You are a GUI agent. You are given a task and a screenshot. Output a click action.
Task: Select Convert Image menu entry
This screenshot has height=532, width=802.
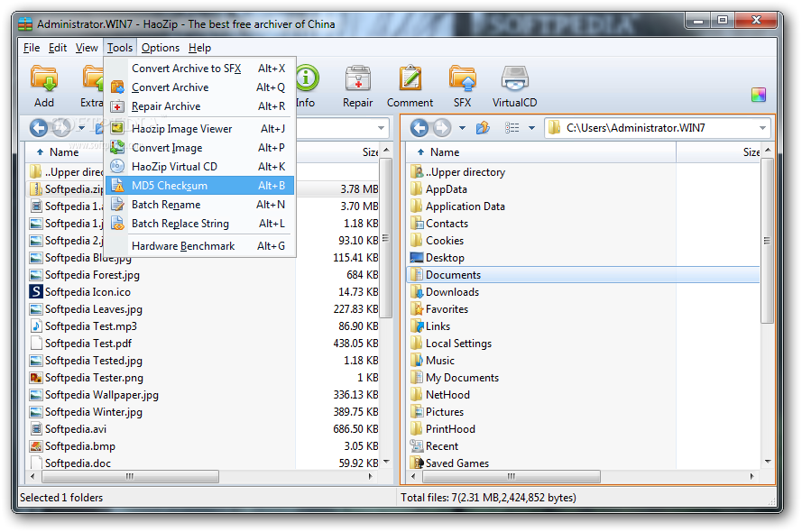199,148
